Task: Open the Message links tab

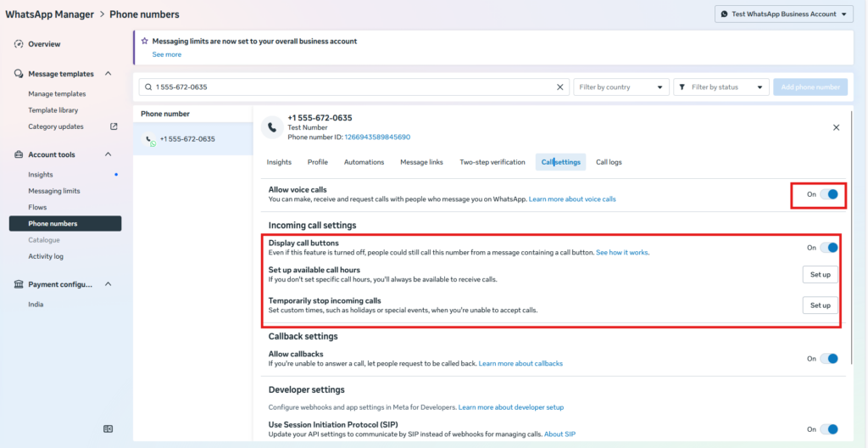Action: [421, 162]
